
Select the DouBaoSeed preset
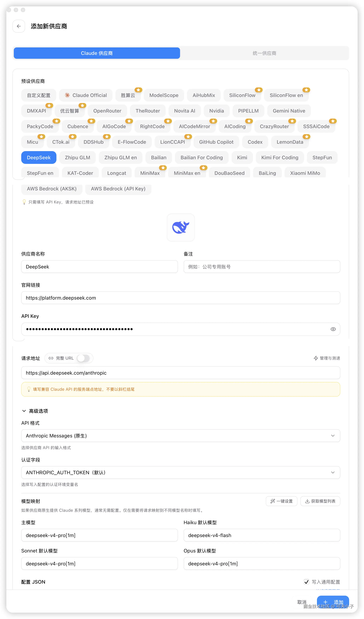229,172
